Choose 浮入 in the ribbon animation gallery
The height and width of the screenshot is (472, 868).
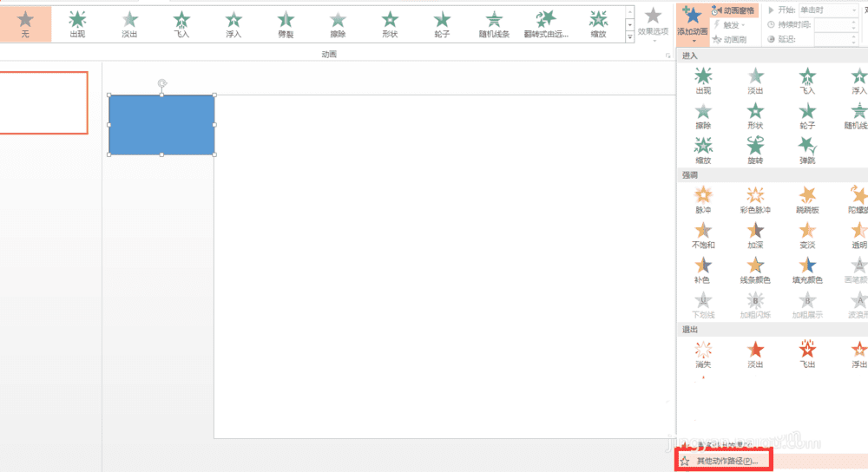coord(233,23)
